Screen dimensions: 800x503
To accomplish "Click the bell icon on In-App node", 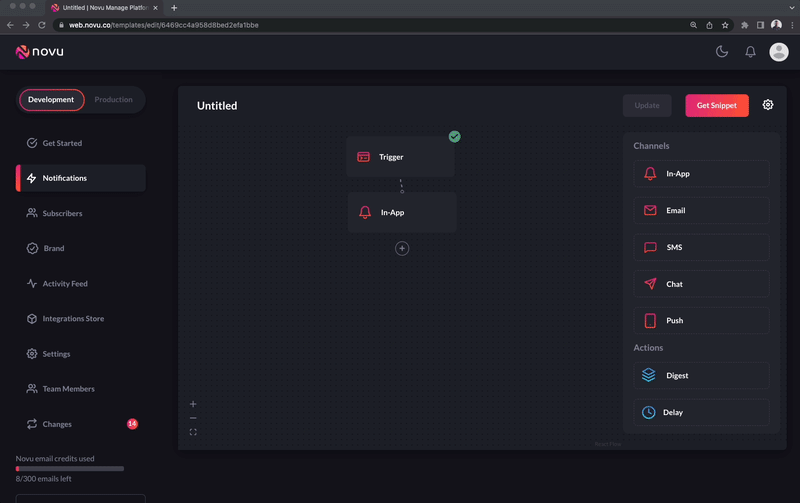I will pyautogui.click(x=365, y=212).
